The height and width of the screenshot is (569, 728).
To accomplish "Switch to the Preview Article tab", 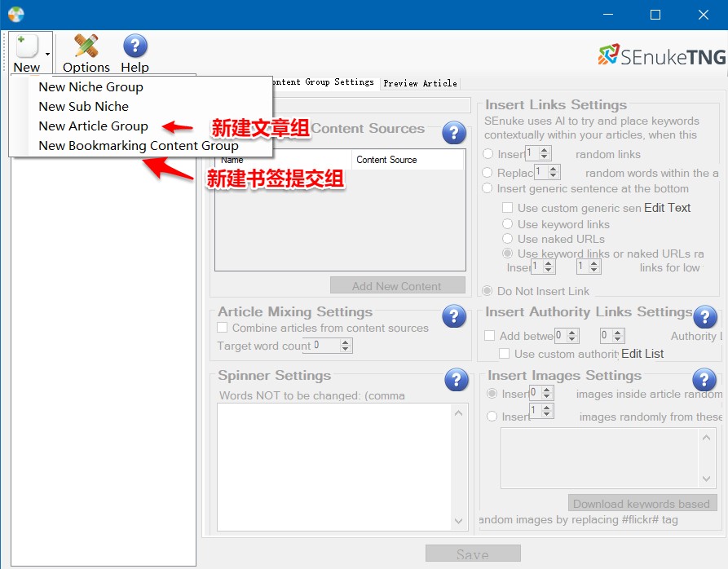I will [x=420, y=83].
